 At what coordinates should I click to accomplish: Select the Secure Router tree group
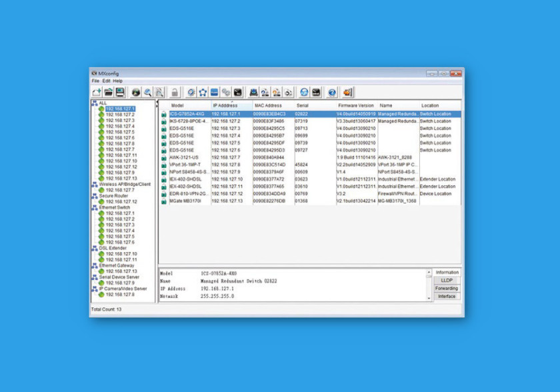[x=113, y=195]
